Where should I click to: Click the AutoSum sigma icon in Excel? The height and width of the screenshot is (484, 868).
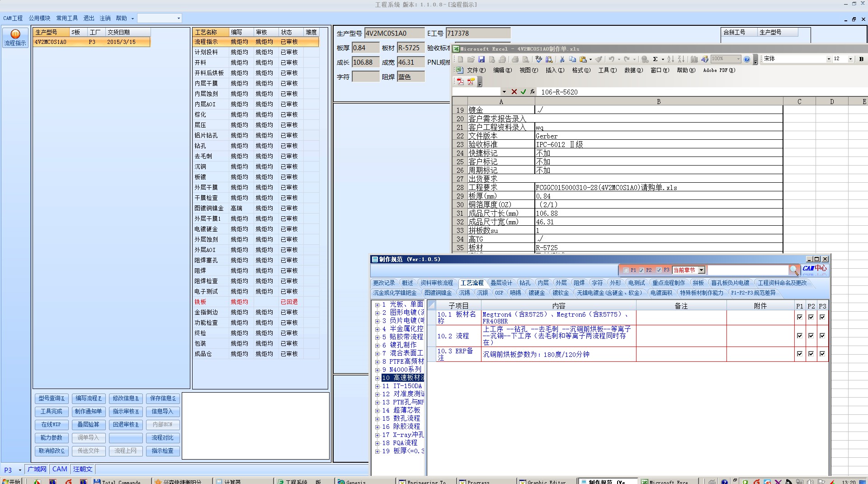pos(655,59)
